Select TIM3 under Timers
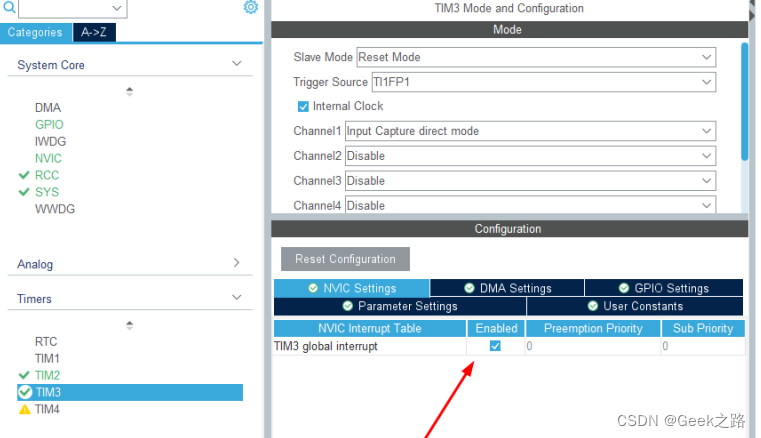This screenshot has height=438, width=761. pyautogui.click(x=130, y=392)
